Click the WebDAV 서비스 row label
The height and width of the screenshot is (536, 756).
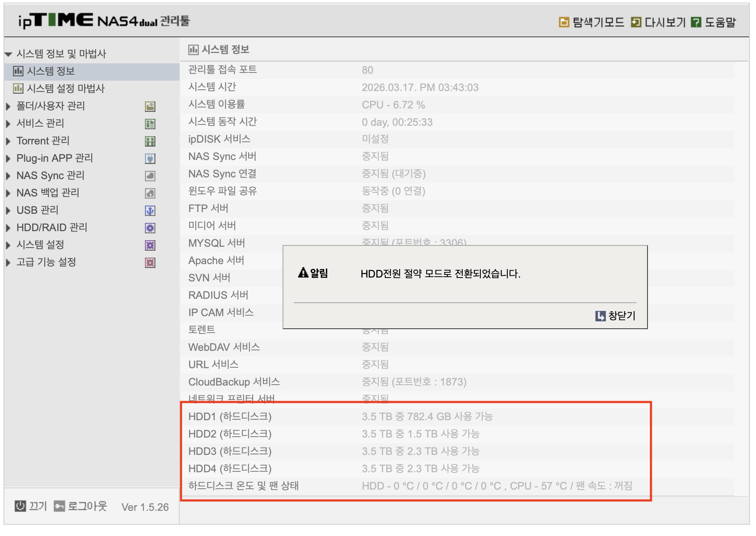click(x=224, y=347)
